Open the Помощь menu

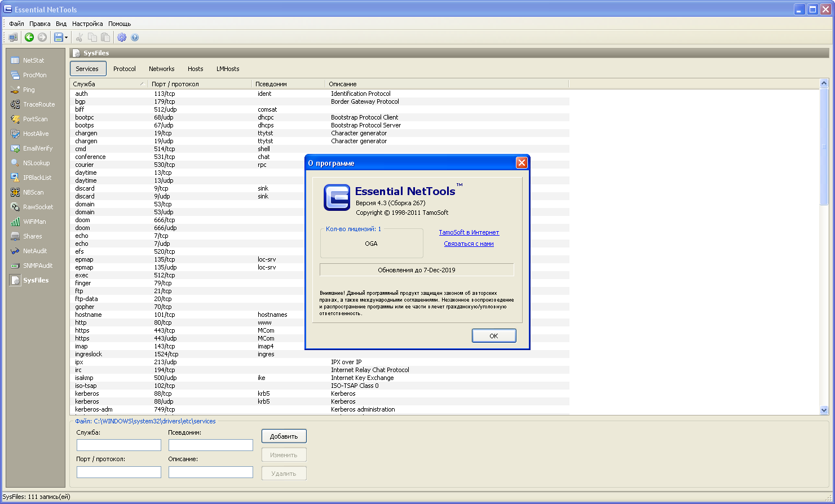click(x=120, y=24)
